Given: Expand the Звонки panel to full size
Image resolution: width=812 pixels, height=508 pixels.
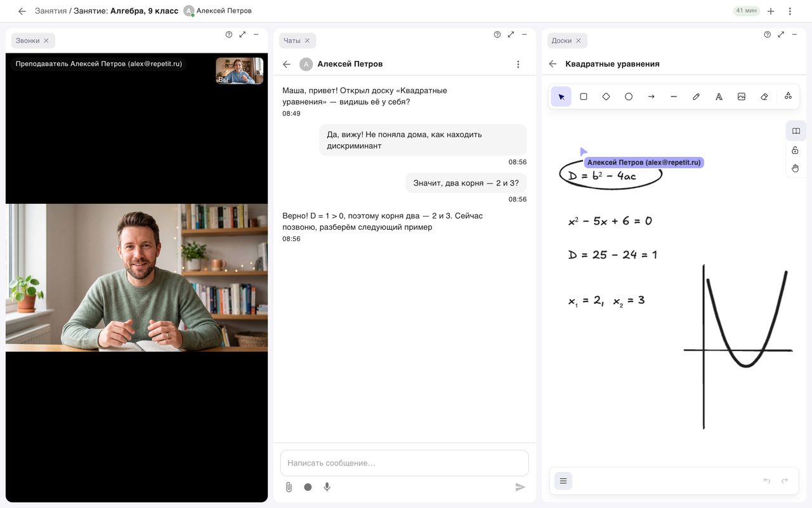Looking at the screenshot, I should tap(242, 34).
